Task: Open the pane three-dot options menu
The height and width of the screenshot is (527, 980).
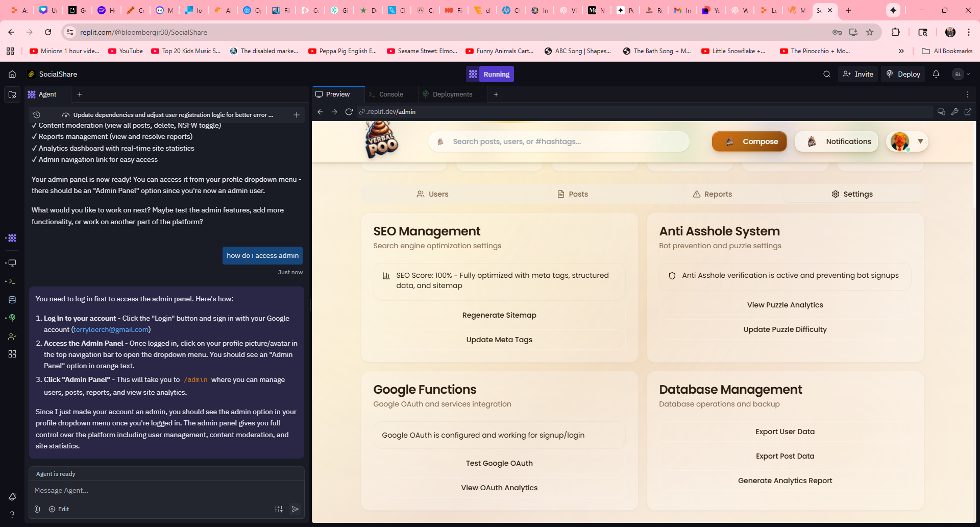Action: [x=967, y=94]
